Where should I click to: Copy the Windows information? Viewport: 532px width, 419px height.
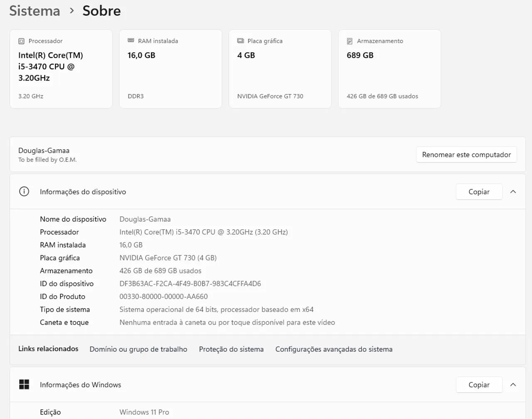pos(479,385)
